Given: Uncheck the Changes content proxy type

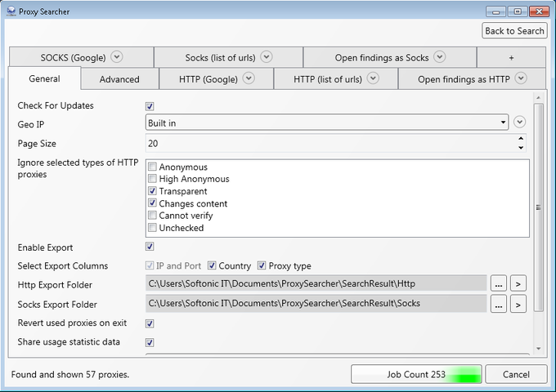Looking at the screenshot, I should pos(152,203).
